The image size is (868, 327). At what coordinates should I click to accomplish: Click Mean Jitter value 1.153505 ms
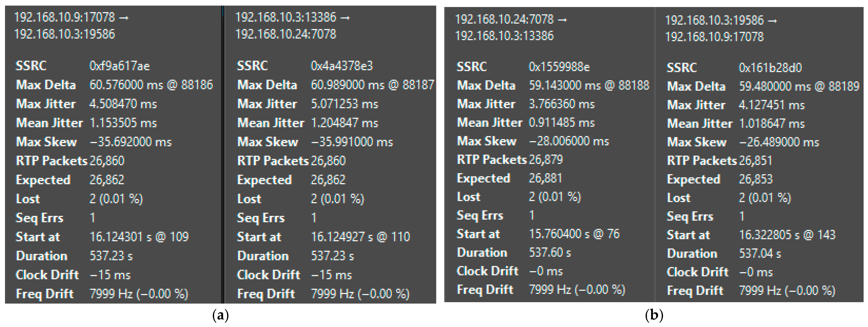(123, 123)
